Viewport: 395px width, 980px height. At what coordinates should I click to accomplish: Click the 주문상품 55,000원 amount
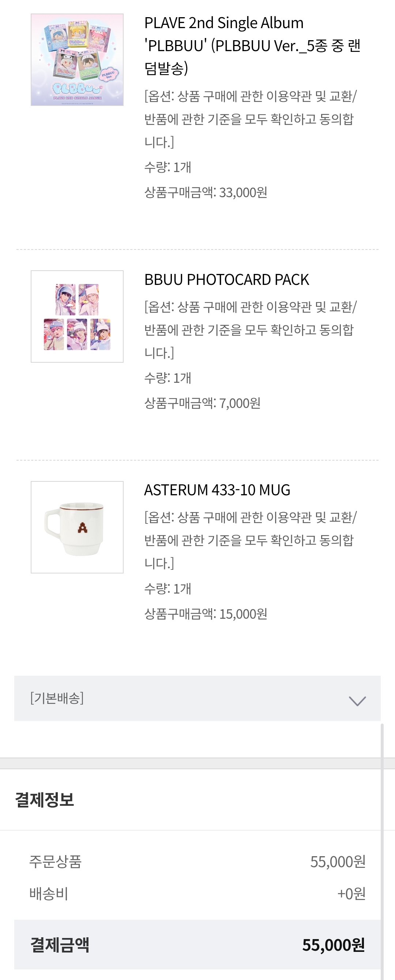coord(338,862)
